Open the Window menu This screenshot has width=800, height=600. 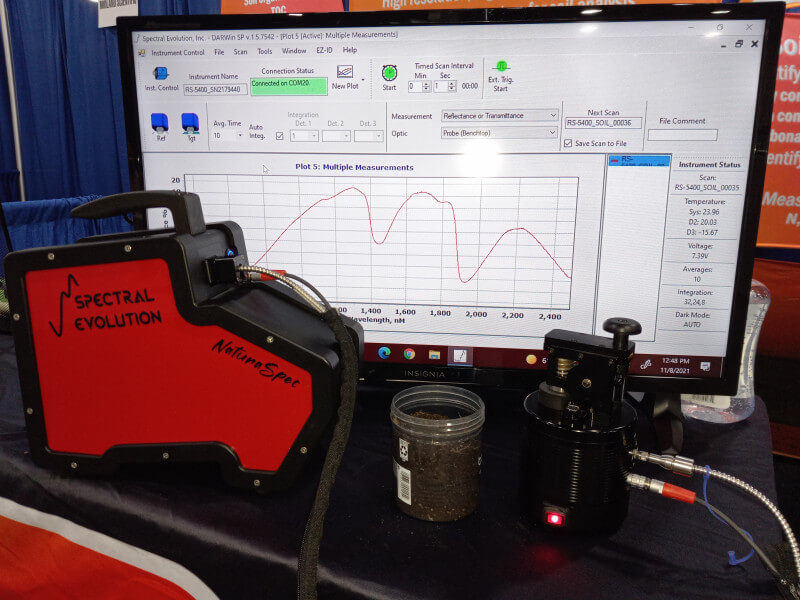pos(294,51)
